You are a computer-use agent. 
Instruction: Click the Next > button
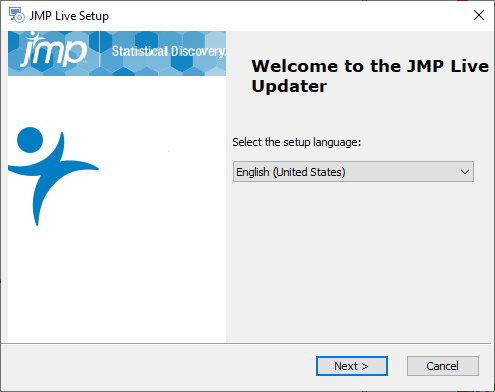tap(352, 366)
